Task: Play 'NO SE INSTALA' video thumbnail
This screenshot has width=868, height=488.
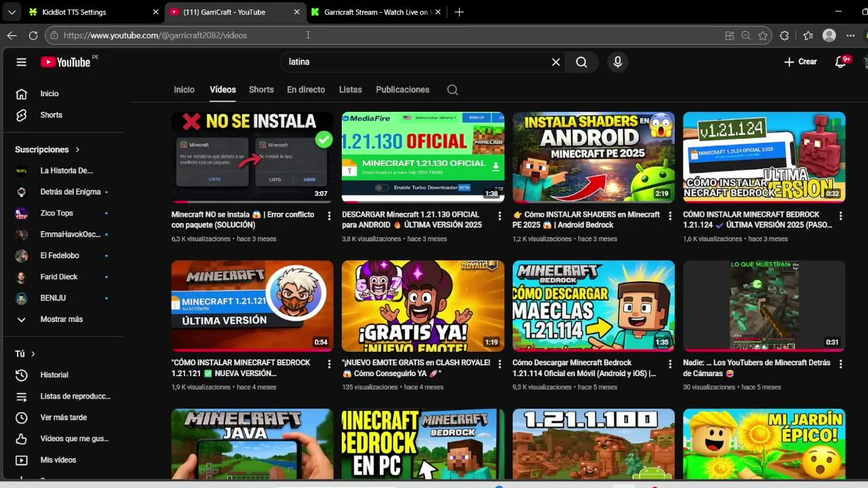Action: click(x=252, y=157)
